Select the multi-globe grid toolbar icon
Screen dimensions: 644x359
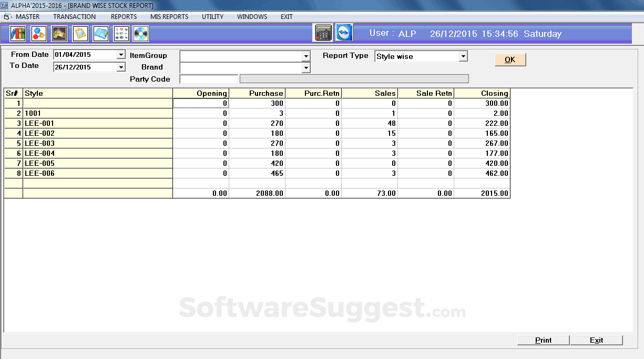click(x=121, y=33)
